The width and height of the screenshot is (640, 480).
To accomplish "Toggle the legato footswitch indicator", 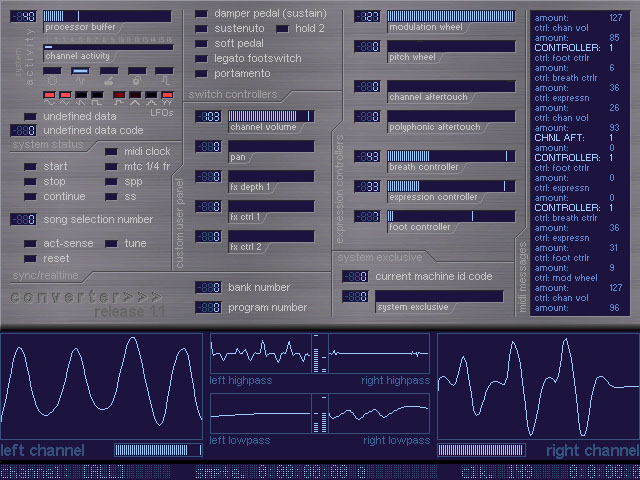I will (201, 59).
